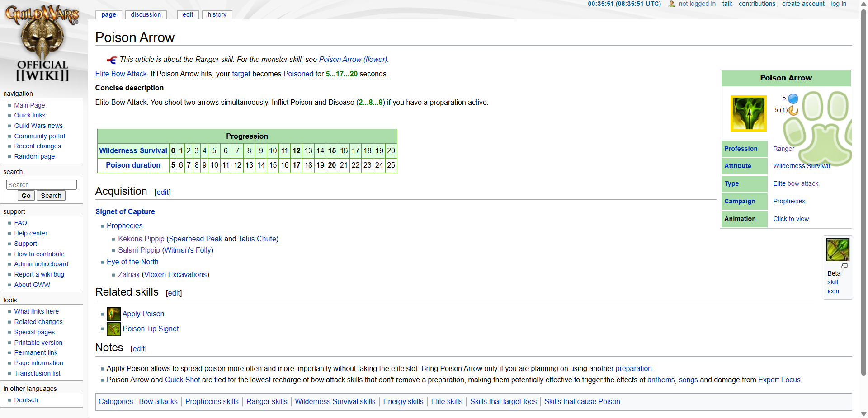This screenshot has height=418, width=868.
Task: Click to view the skill animation
Action: pos(791,219)
